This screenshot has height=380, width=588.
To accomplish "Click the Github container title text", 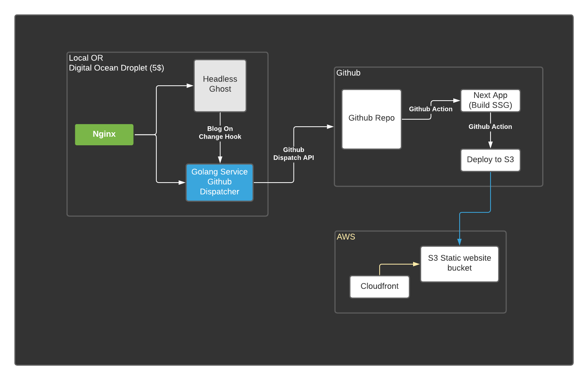I will [x=348, y=73].
